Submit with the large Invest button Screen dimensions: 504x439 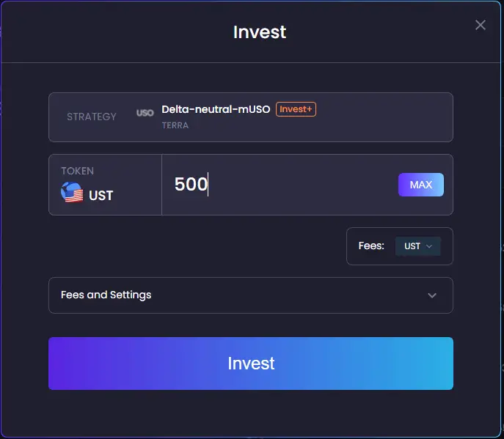point(250,364)
